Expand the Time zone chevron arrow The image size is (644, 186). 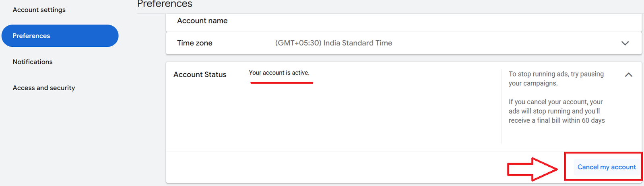pos(625,43)
